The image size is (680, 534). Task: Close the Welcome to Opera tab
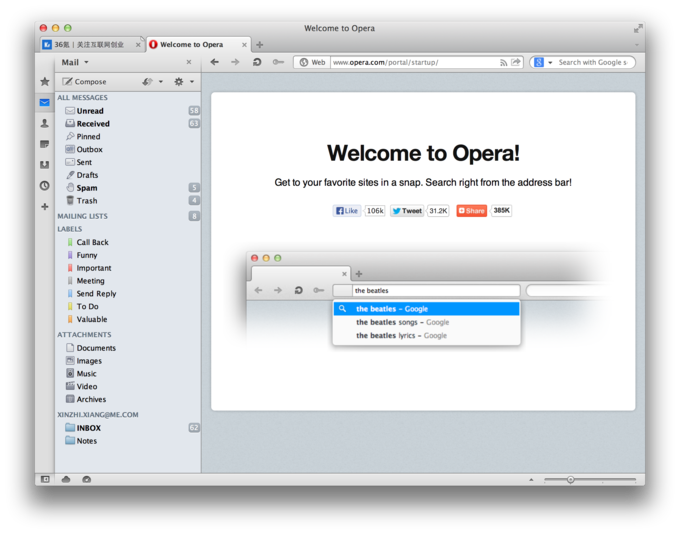(244, 45)
